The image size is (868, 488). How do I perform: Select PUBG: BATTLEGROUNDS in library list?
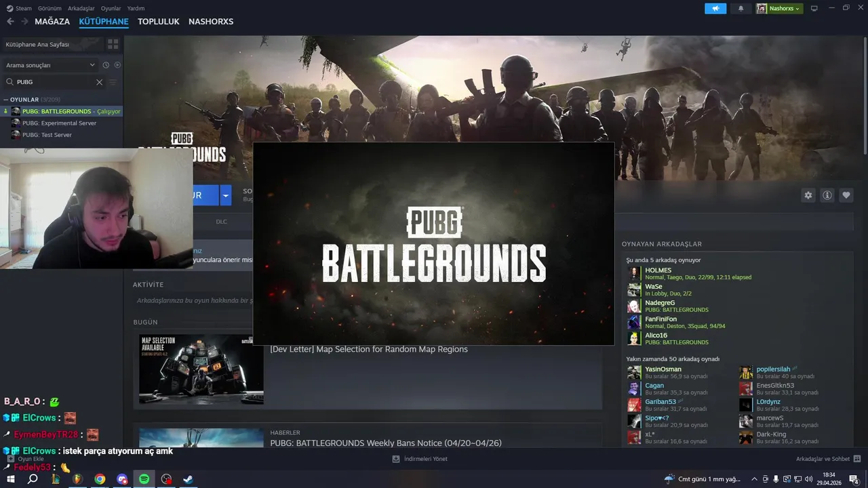click(62, 111)
